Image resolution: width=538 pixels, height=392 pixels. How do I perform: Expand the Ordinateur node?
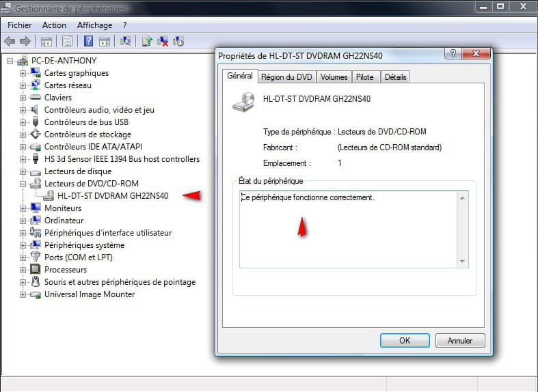click(x=23, y=221)
